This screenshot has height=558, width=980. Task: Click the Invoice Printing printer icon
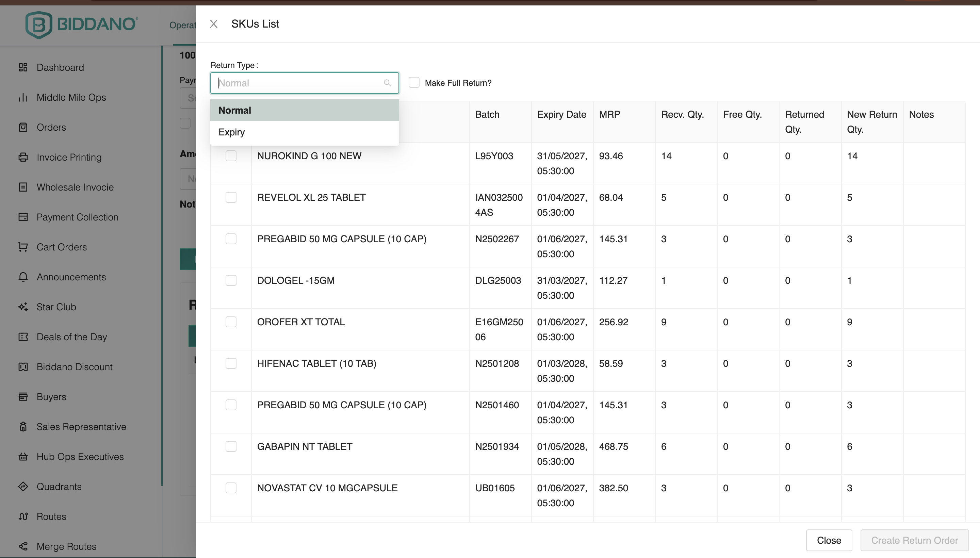[x=23, y=157]
